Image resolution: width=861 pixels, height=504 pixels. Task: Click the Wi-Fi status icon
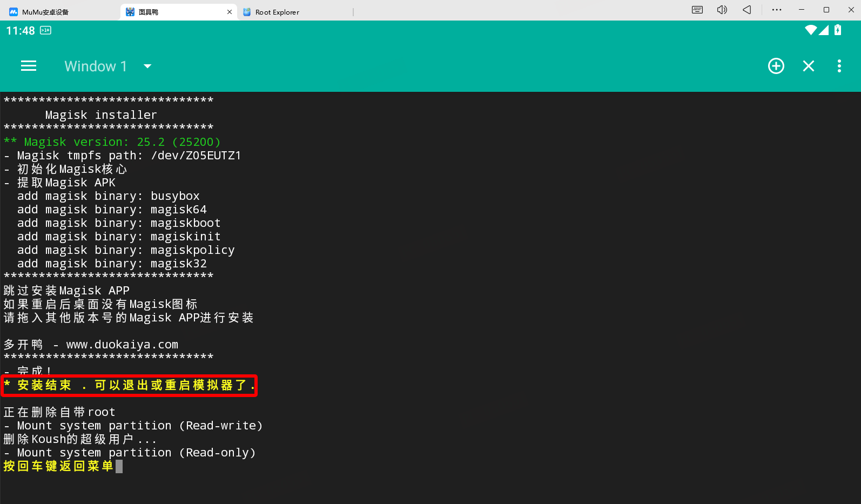811,30
